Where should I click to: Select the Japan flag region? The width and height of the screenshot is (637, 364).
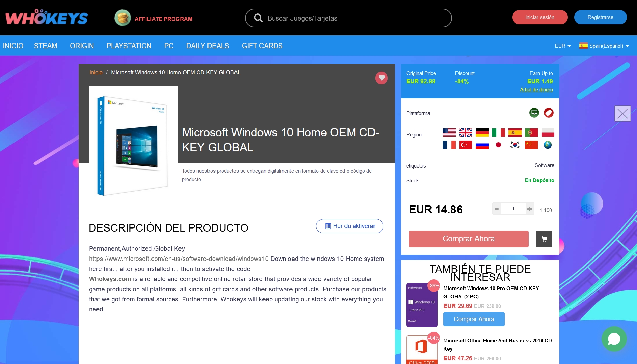tap(498, 145)
